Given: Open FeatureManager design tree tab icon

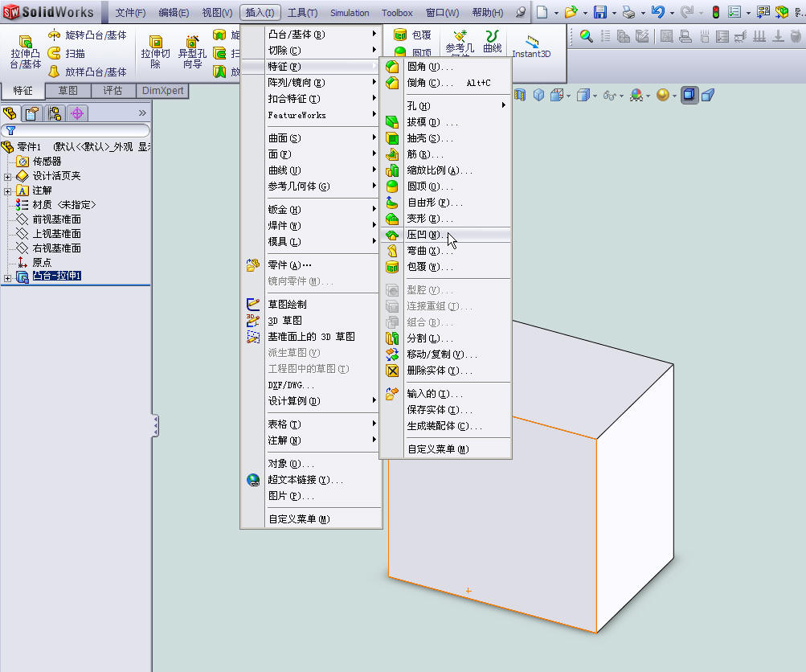Looking at the screenshot, I should pos(10,113).
